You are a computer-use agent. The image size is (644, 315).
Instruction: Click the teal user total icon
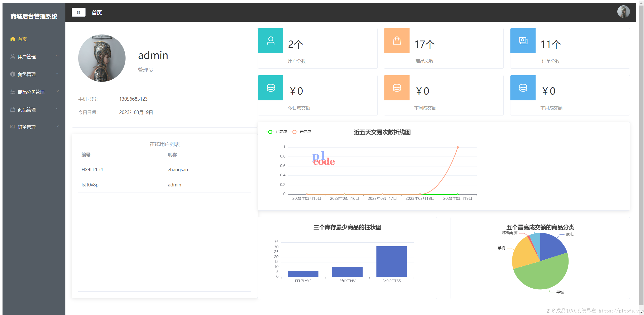[x=271, y=41]
